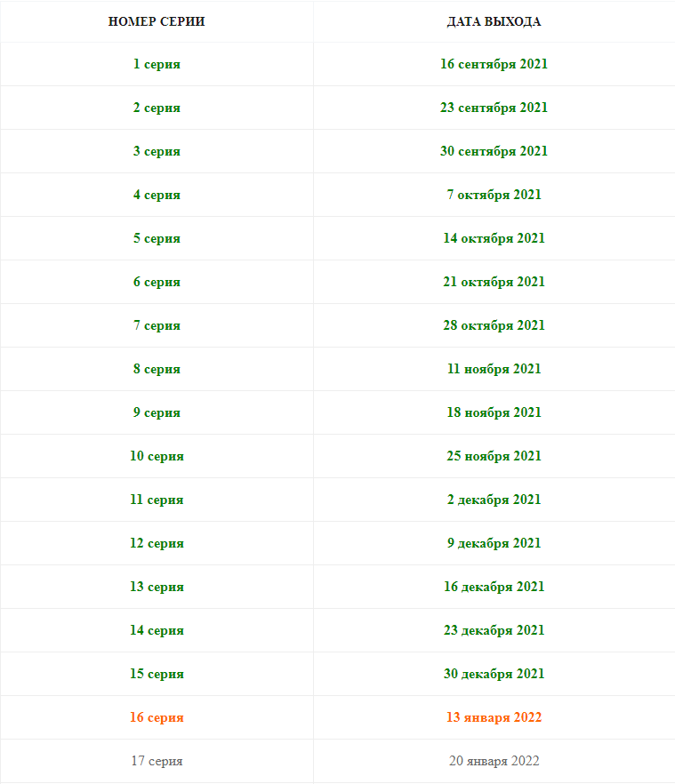Select the 14 серия cell

pos(157,630)
